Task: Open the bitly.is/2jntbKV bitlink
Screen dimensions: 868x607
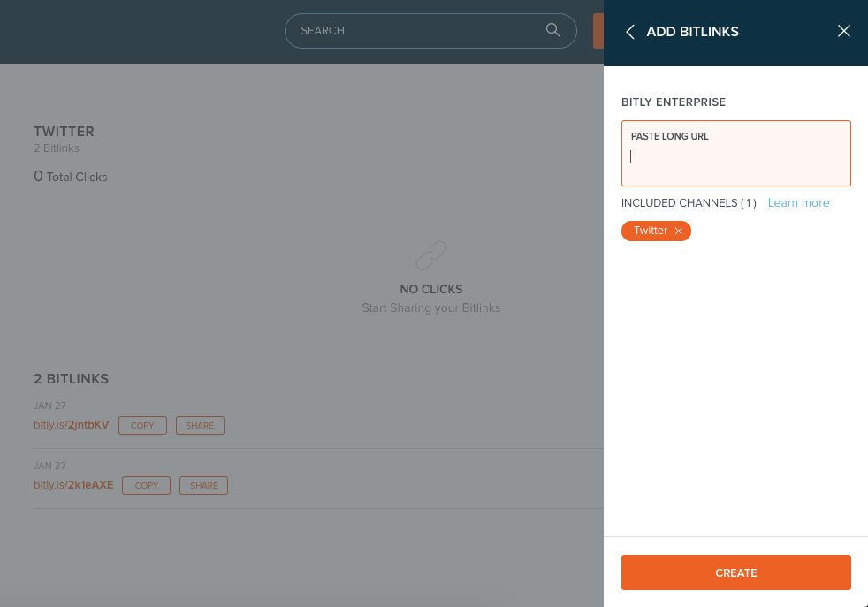Action: [x=72, y=425]
